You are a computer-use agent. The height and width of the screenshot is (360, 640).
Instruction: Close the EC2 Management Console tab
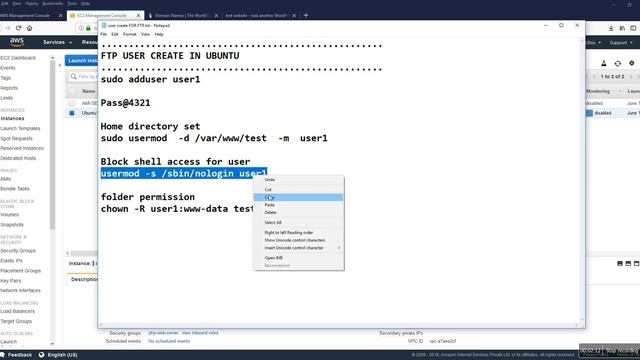(x=138, y=16)
